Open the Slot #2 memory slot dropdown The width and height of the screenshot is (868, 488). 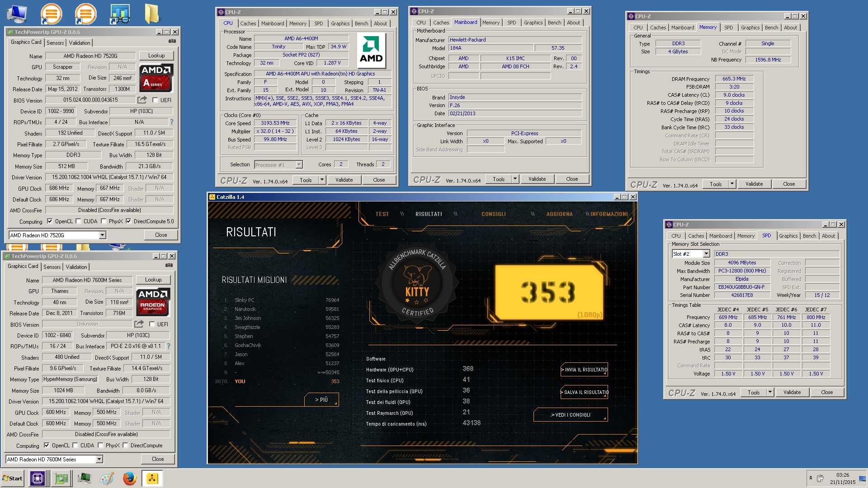(x=706, y=254)
